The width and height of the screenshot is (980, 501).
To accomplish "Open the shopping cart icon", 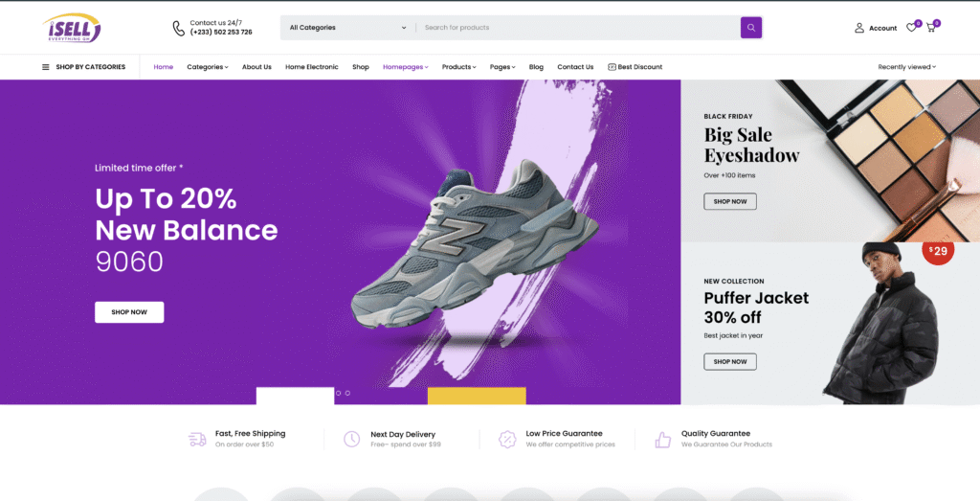I will 930,28.
